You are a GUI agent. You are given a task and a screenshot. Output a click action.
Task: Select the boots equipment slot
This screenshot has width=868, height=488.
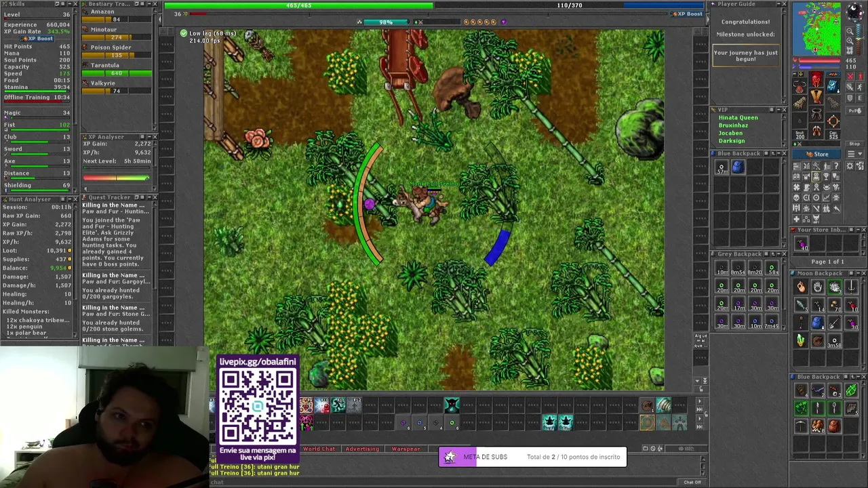coord(817,131)
